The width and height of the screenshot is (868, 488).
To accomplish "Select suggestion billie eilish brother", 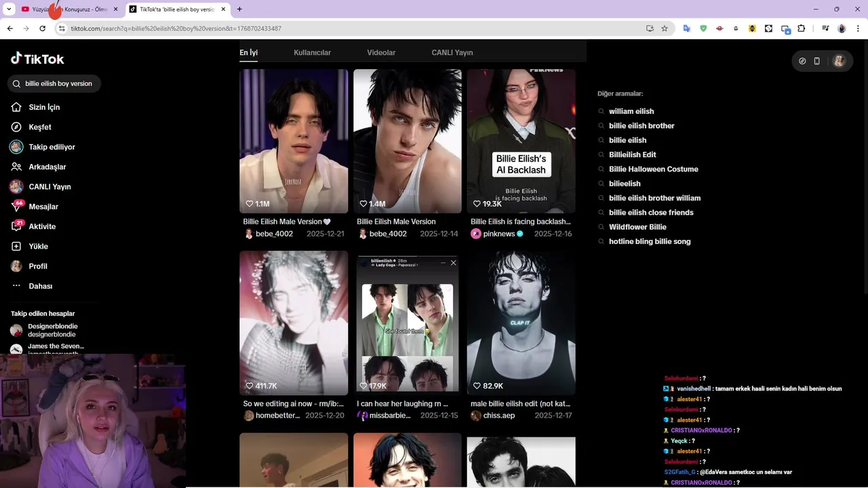I will pyautogui.click(x=642, y=125).
